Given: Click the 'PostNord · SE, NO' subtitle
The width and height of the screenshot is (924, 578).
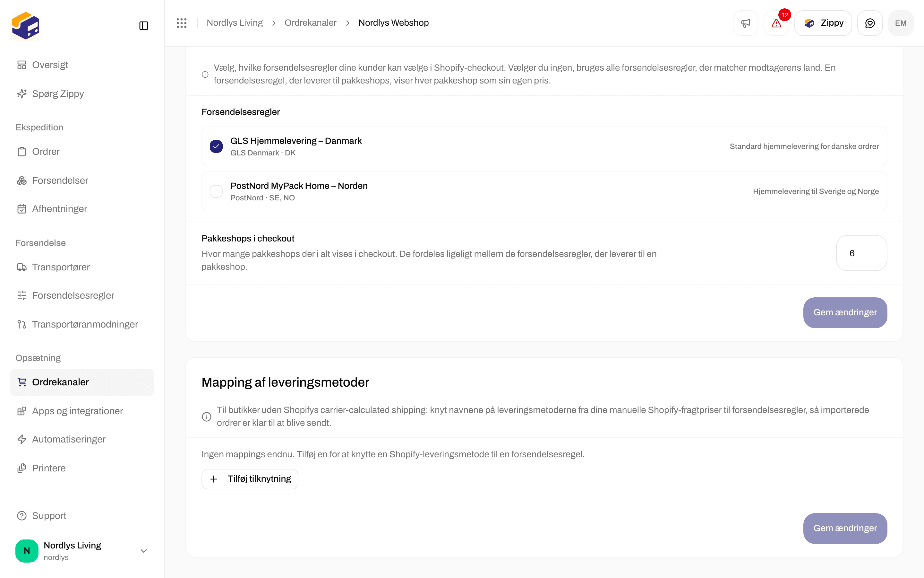Looking at the screenshot, I should [x=262, y=198].
